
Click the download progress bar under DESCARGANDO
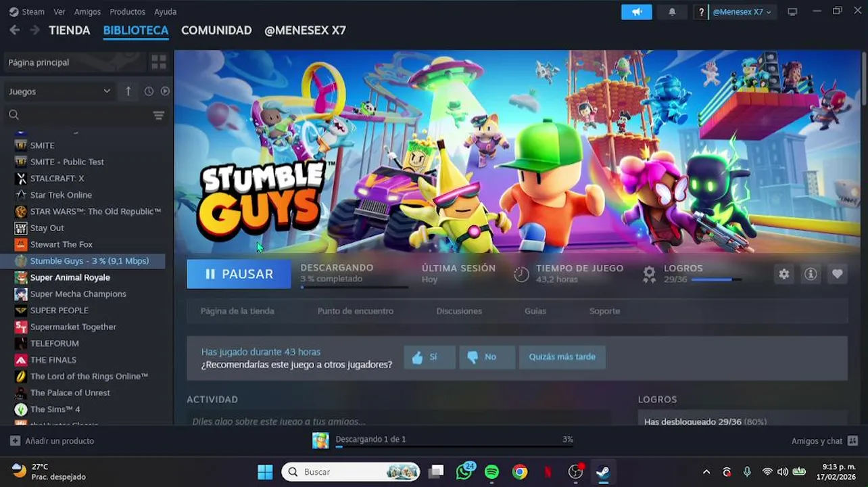pos(354,287)
